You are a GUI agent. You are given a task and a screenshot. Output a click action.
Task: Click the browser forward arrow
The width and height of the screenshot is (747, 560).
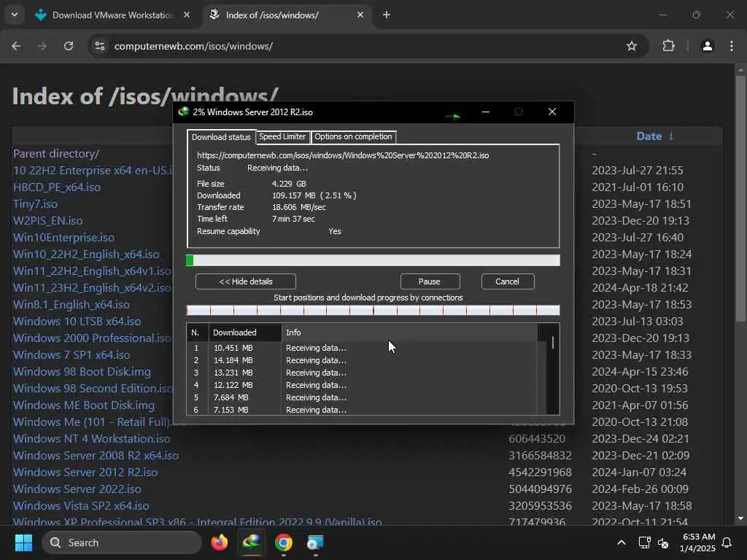pos(42,46)
